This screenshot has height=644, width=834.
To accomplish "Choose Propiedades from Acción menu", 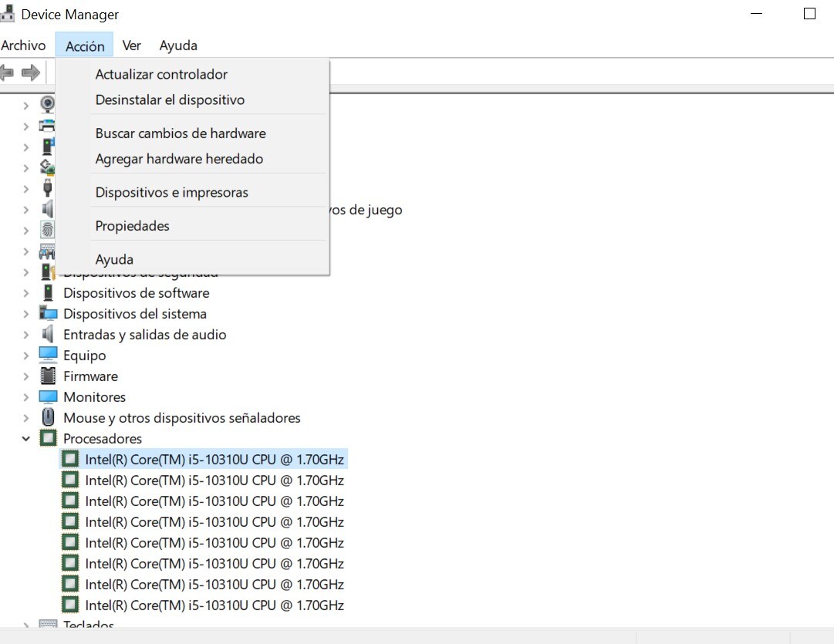I will tap(192, 225).
